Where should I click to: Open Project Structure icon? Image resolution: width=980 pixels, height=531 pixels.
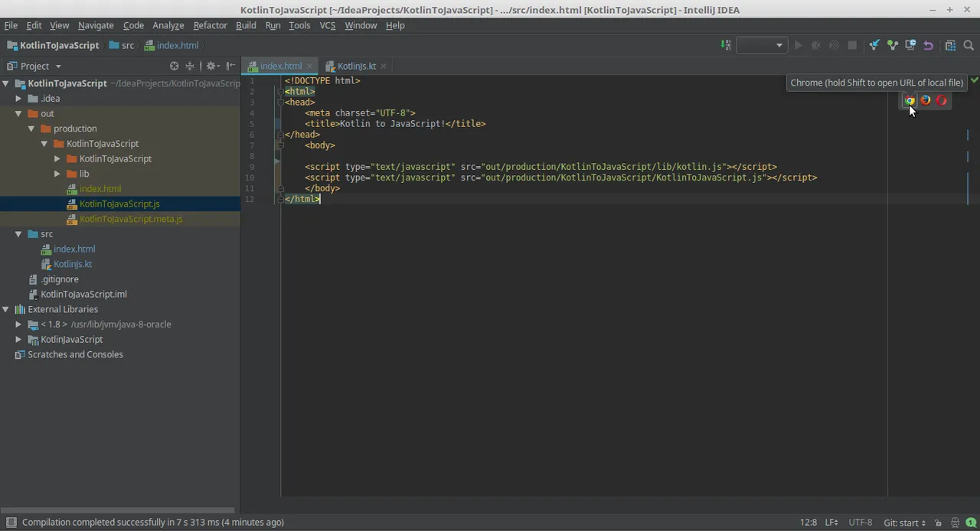point(950,45)
